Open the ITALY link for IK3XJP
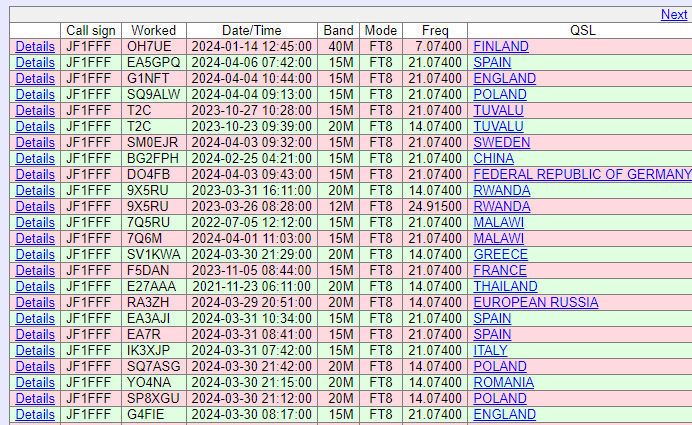 (491, 351)
